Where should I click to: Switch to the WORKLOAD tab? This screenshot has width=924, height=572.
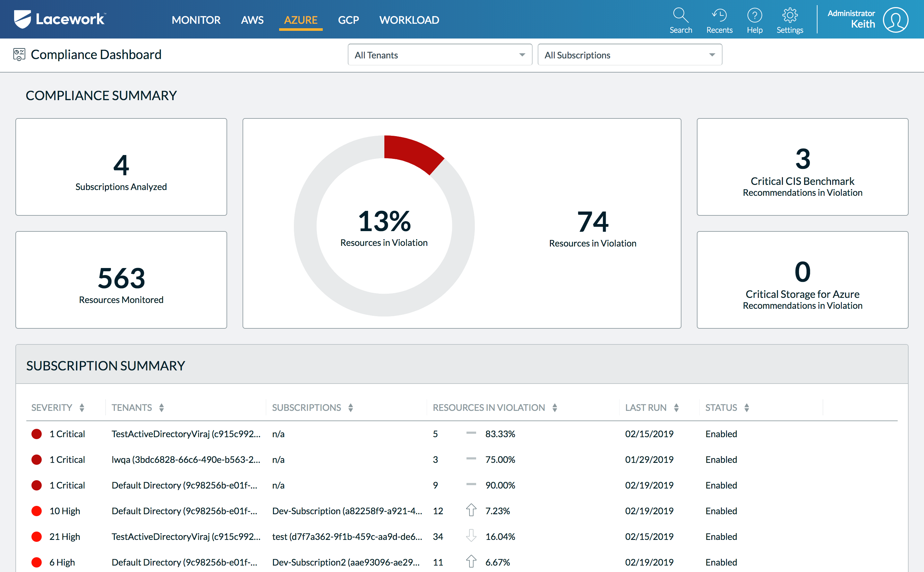click(x=409, y=20)
